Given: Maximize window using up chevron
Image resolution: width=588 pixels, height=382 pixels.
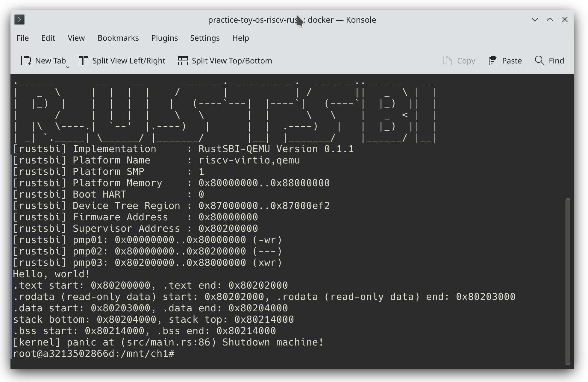Looking at the screenshot, I should click(550, 20).
